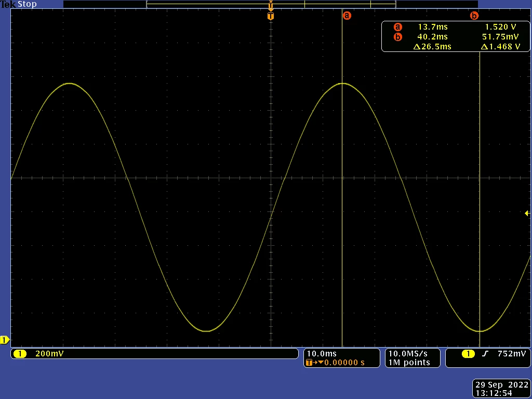Image resolution: width=532 pixels, height=399 pixels.
Task: Click the cursor b icon in readout box
Action: 397,37
